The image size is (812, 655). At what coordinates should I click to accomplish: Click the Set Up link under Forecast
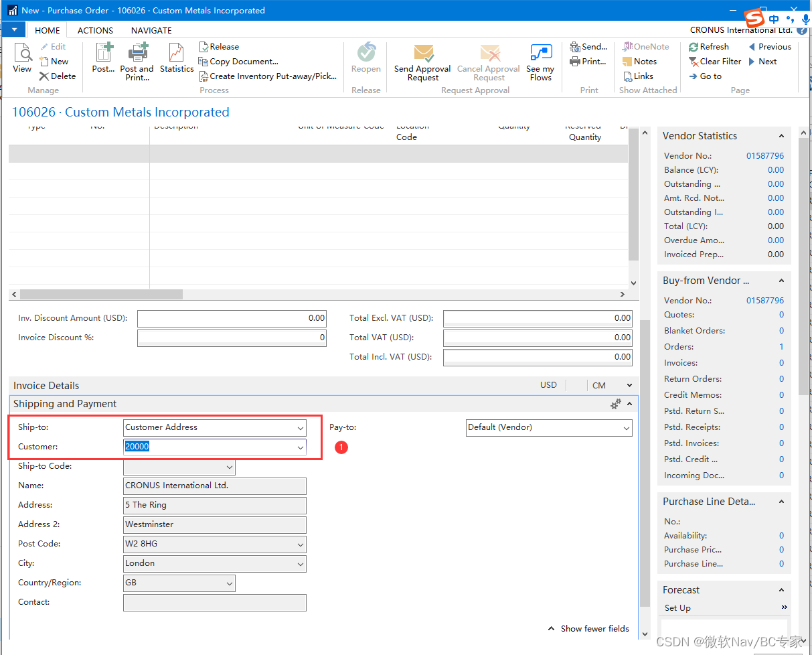coord(678,607)
